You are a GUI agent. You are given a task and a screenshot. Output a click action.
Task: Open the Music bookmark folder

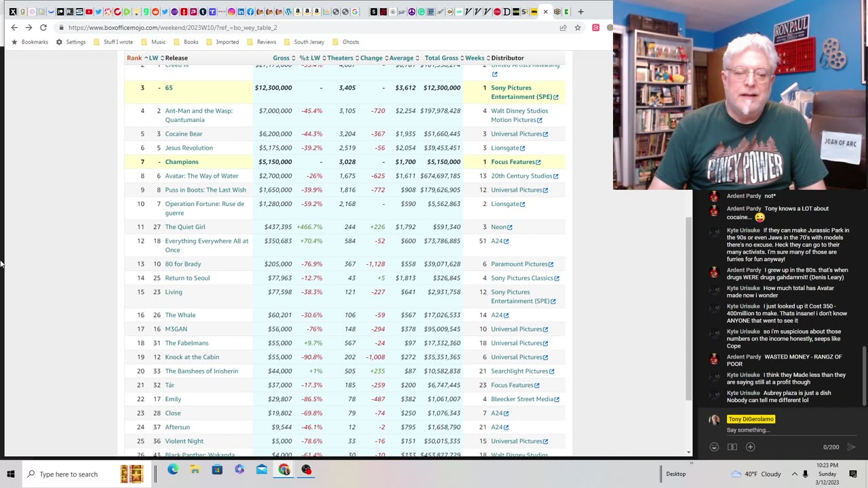click(x=153, y=42)
